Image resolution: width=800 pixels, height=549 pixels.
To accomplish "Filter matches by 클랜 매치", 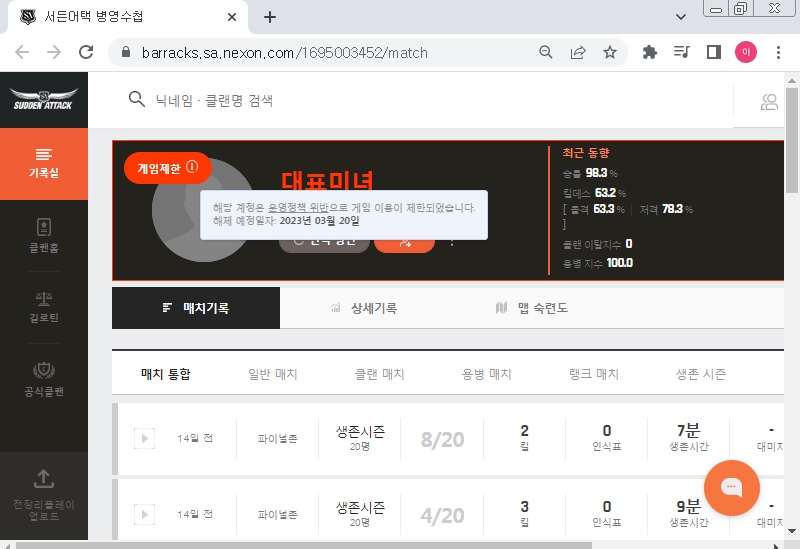I will click(380, 374).
